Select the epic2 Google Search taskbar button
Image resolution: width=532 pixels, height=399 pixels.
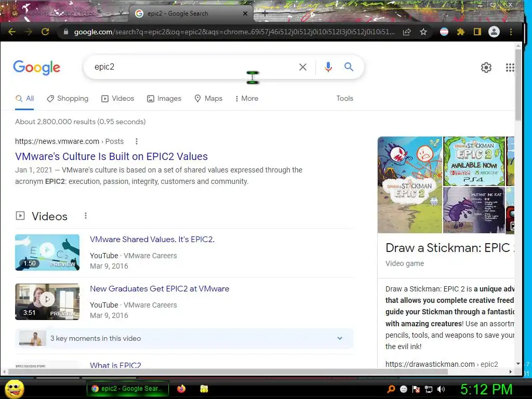128,389
